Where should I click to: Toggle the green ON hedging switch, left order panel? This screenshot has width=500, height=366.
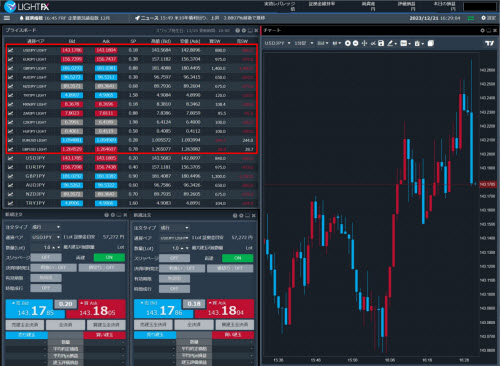pyautogui.click(x=109, y=257)
